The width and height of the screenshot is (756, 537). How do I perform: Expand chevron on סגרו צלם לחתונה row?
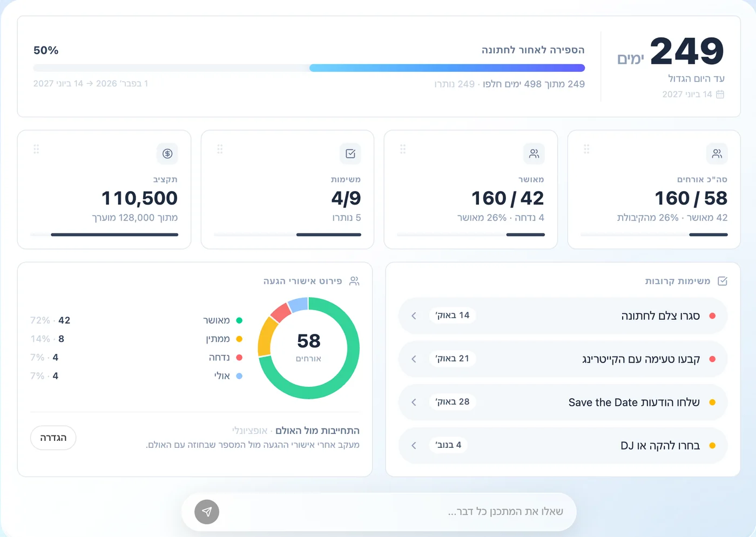[x=414, y=316]
